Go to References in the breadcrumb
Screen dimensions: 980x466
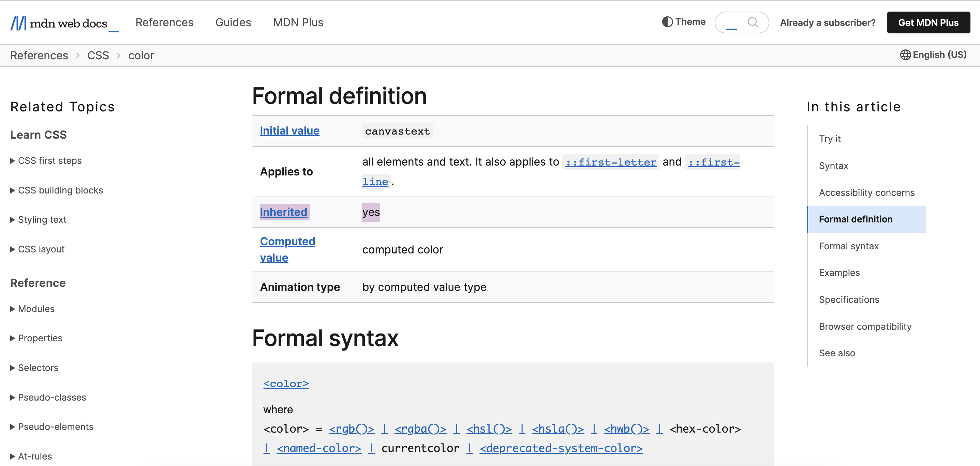coord(39,56)
